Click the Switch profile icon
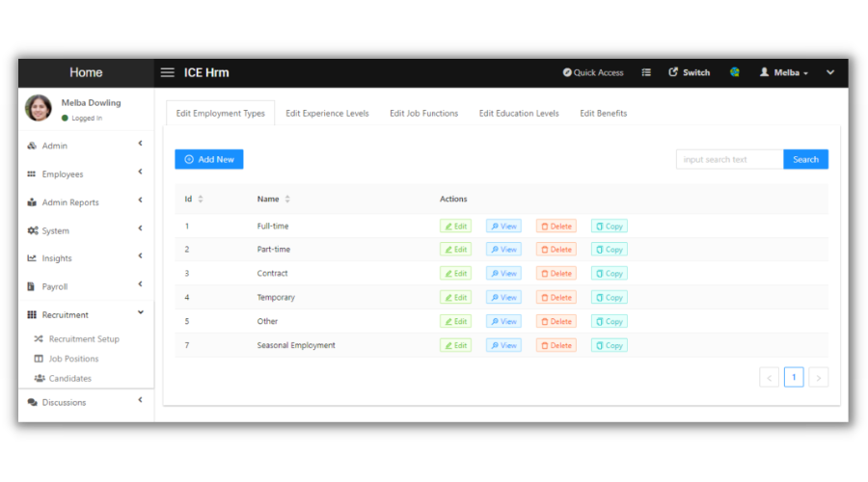Viewport: 868px width, 482px height. tap(673, 72)
